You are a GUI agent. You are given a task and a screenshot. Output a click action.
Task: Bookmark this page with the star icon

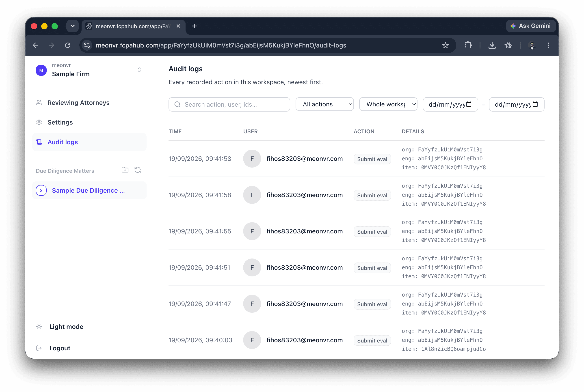coord(445,45)
